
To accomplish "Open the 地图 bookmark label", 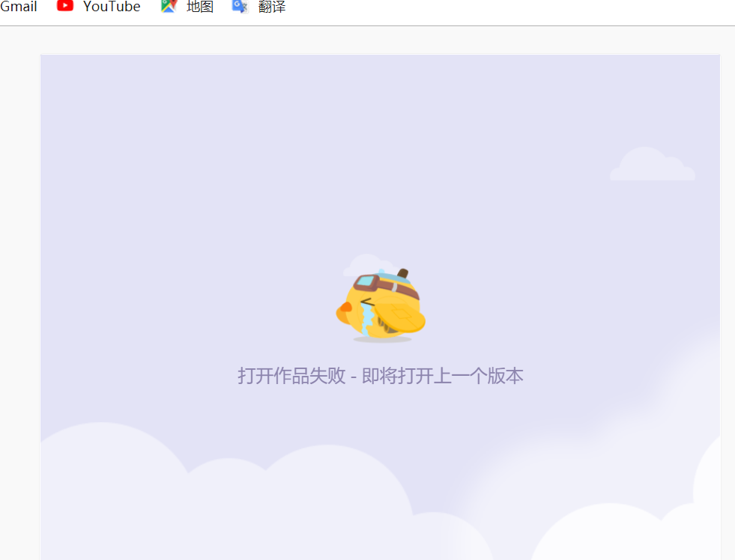I will [x=200, y=6].
